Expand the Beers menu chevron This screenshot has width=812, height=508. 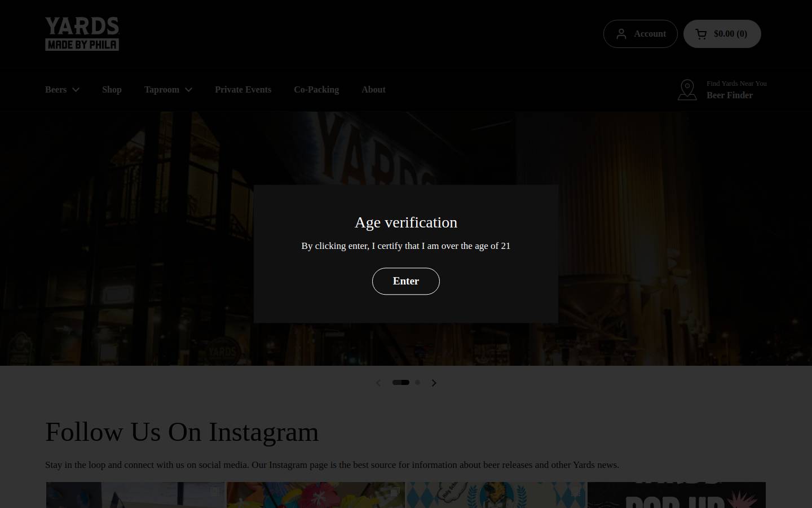click(x=76, y=90)
